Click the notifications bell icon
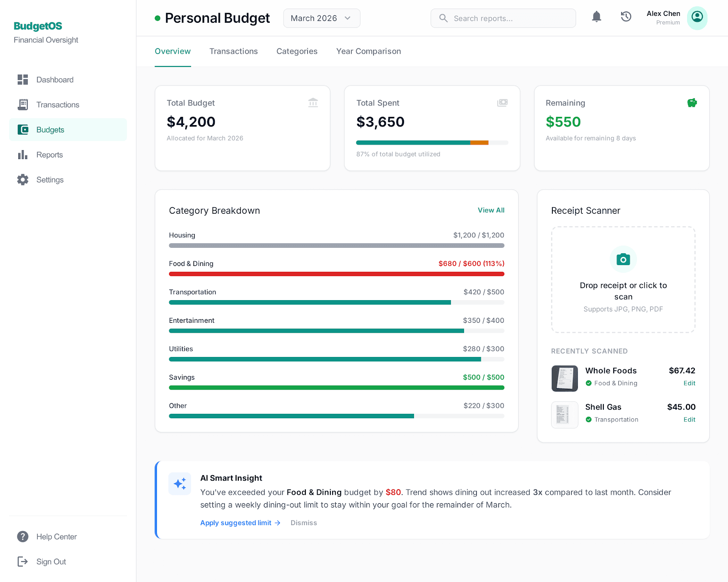Viewport: 728px width, 582px height. click(596, 17)
